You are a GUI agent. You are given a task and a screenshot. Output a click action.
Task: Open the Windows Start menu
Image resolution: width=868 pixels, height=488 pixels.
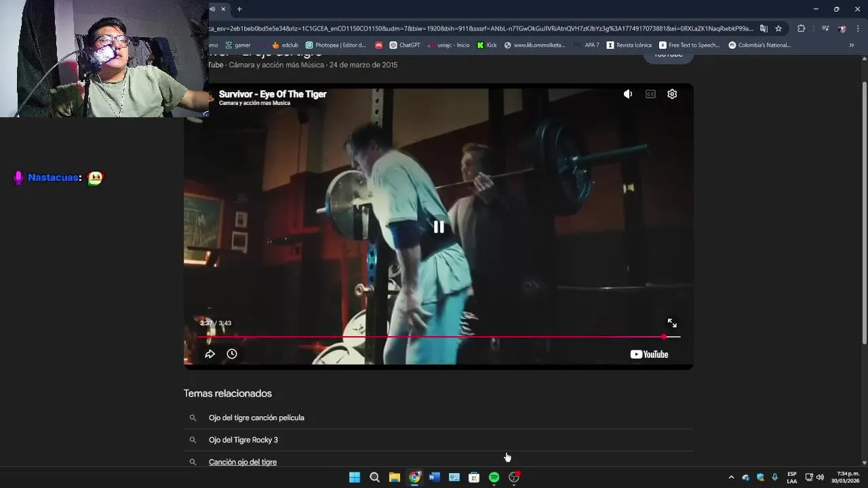[x=355, y=477]
